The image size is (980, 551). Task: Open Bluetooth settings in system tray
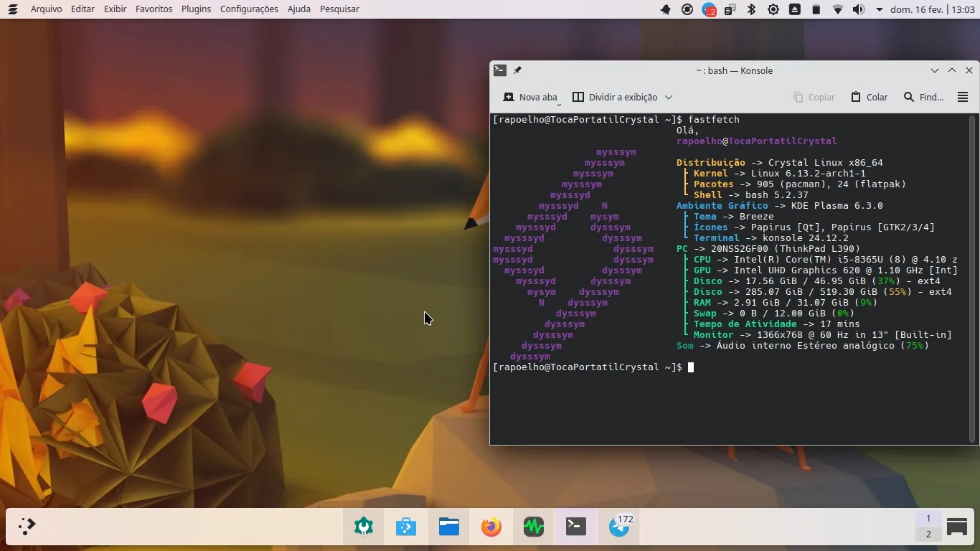pos(752,9)
